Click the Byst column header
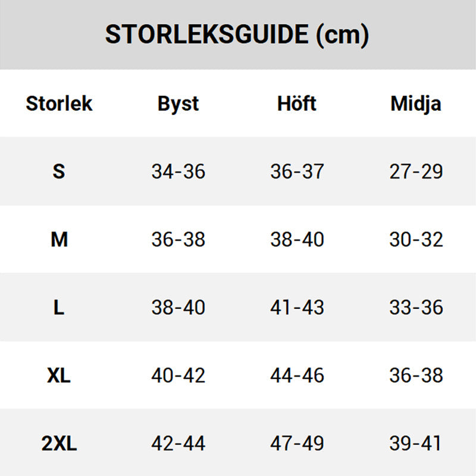 tap(178, 104)
